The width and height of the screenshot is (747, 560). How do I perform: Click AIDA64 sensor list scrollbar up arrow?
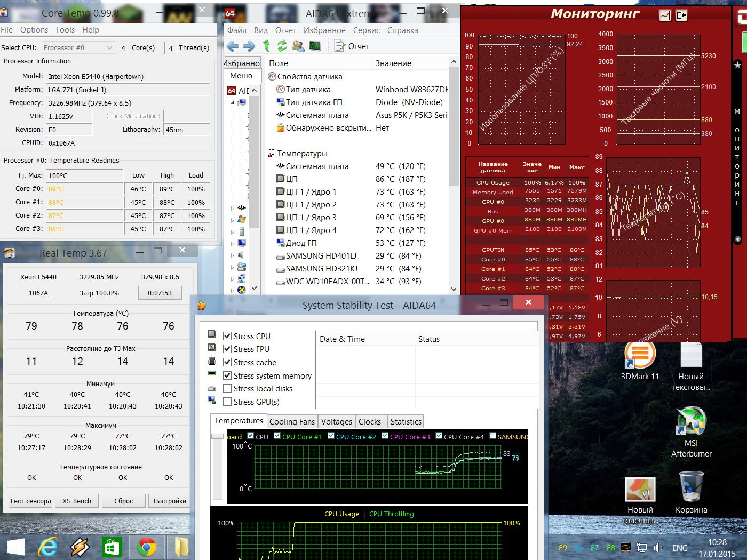(x=454, y=62)
